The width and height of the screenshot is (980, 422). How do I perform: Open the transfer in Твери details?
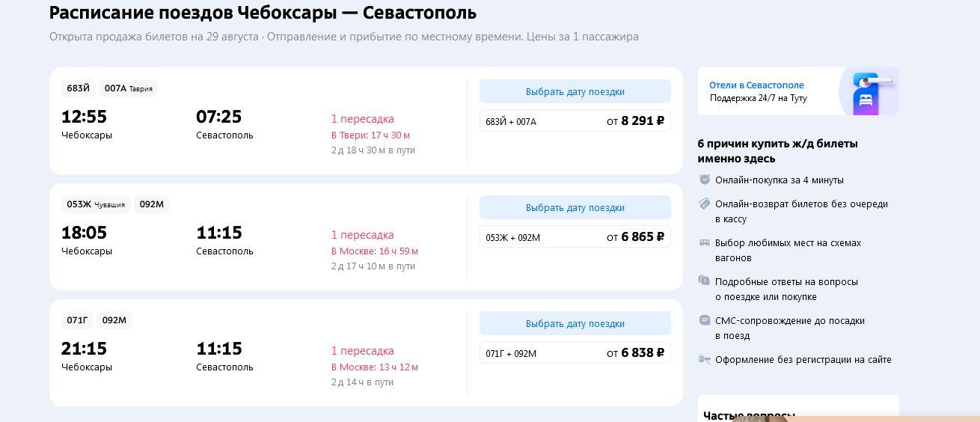coord(370,135)
